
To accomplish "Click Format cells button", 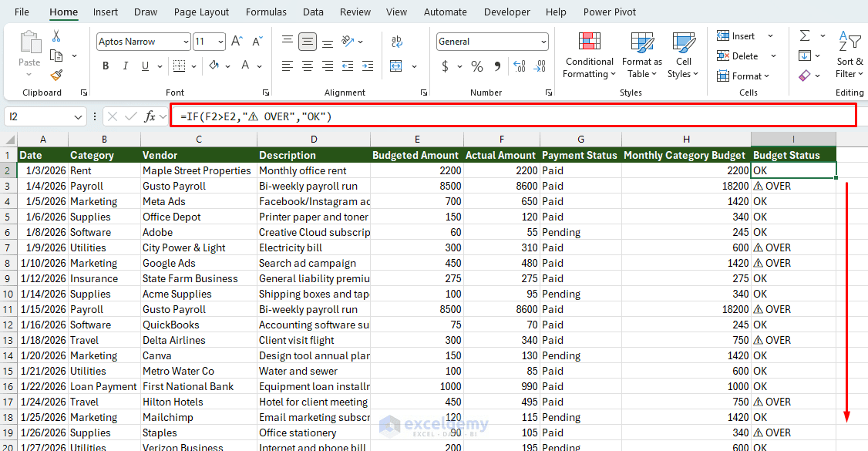I will pos(743,76).
